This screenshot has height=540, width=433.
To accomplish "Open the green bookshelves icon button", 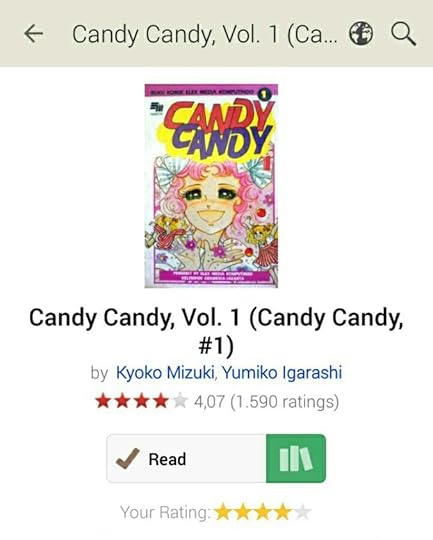I will (296, 458).
